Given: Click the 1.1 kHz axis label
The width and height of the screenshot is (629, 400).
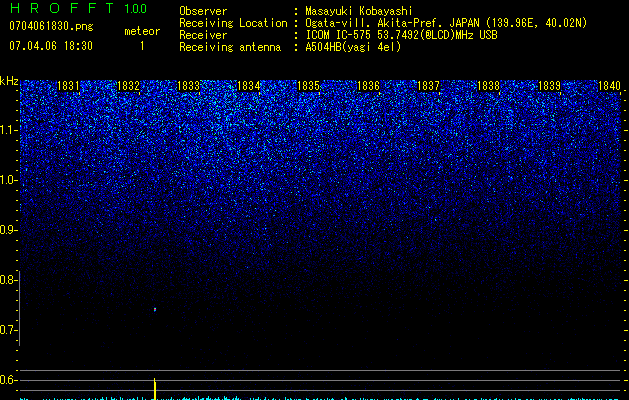Looking at the screenshot, I should (x=8, y=130).
